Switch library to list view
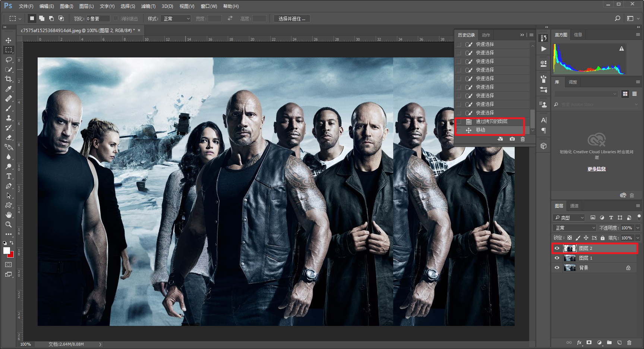The image size is (644, 349). click(634, 94)
